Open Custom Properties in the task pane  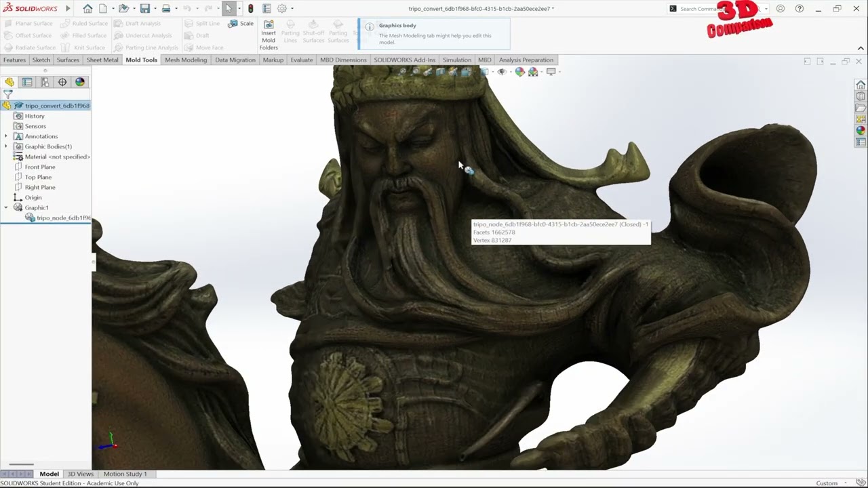click(861, 142)
